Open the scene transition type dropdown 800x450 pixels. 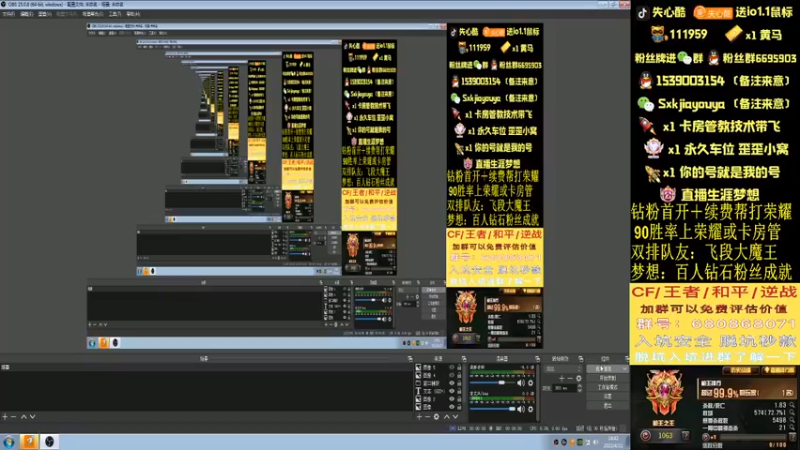[564, 368]
